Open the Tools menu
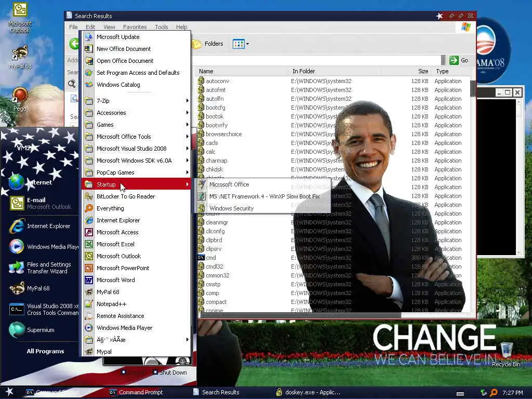This screenshot has width=532, height=399. coord(162,27)
